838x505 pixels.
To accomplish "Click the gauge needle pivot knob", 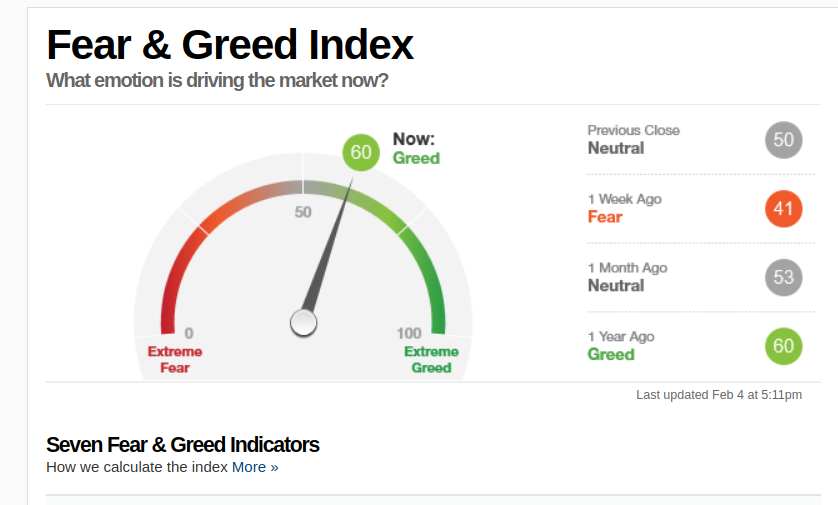I will click(x=304, y=323).
